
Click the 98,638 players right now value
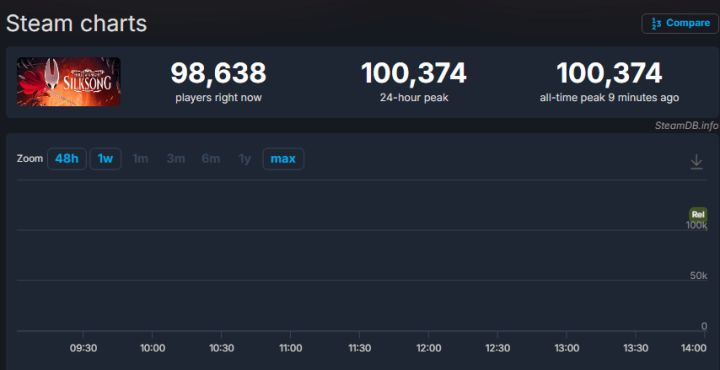(219, 73)
